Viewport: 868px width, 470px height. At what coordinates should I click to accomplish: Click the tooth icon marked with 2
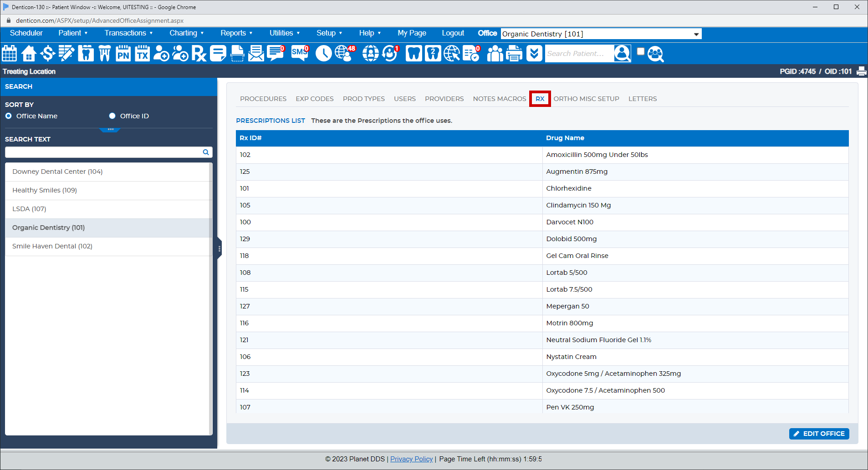433,54
